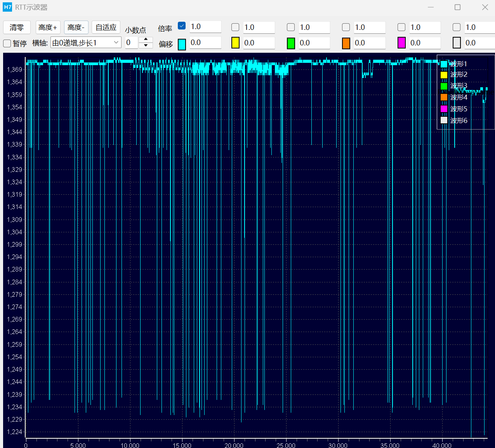Click the waveform 5 offset field
The image size is (495, 448).
click(x=425, y=43)
